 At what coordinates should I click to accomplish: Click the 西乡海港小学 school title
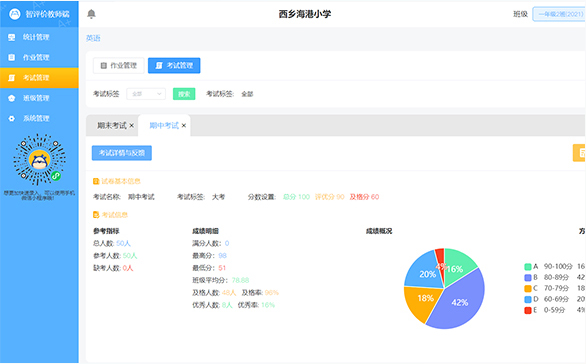pos(305,14)
